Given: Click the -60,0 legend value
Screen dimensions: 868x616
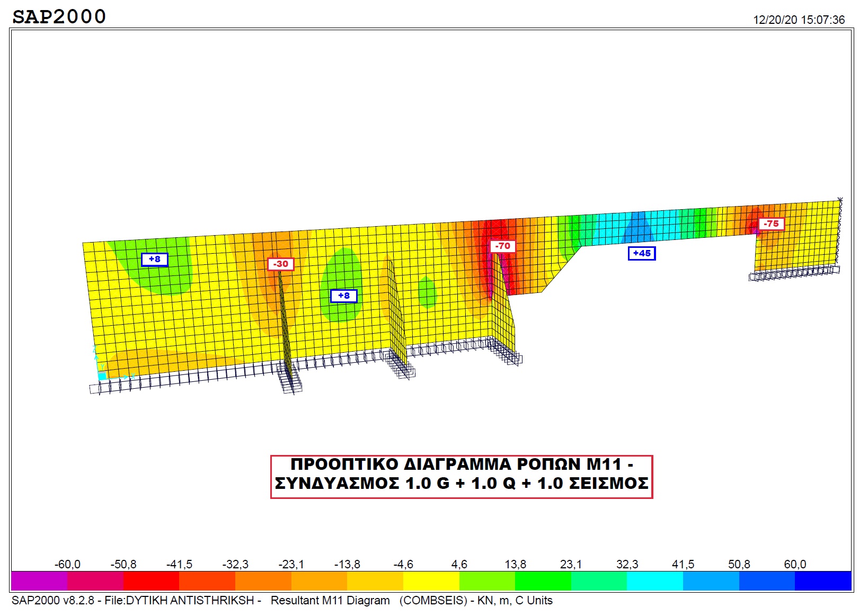Looking at the screenshot, I should 67,565.
